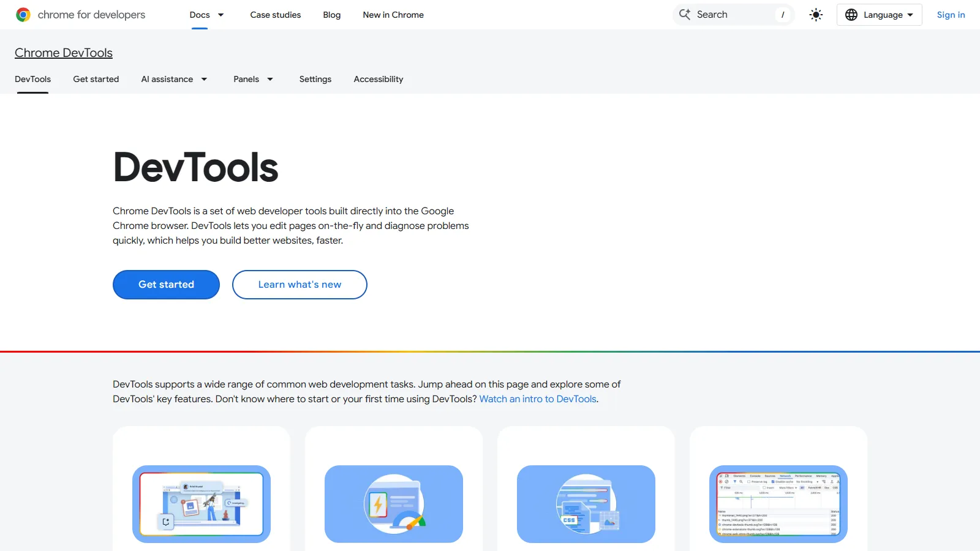Switch to the Get started tab
The width and height of the screenshot is (980, 551).
coord(96,79)
